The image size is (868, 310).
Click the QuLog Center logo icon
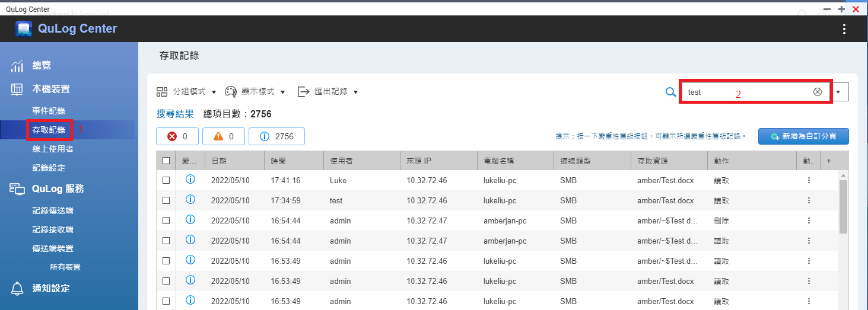coord(24,28)
